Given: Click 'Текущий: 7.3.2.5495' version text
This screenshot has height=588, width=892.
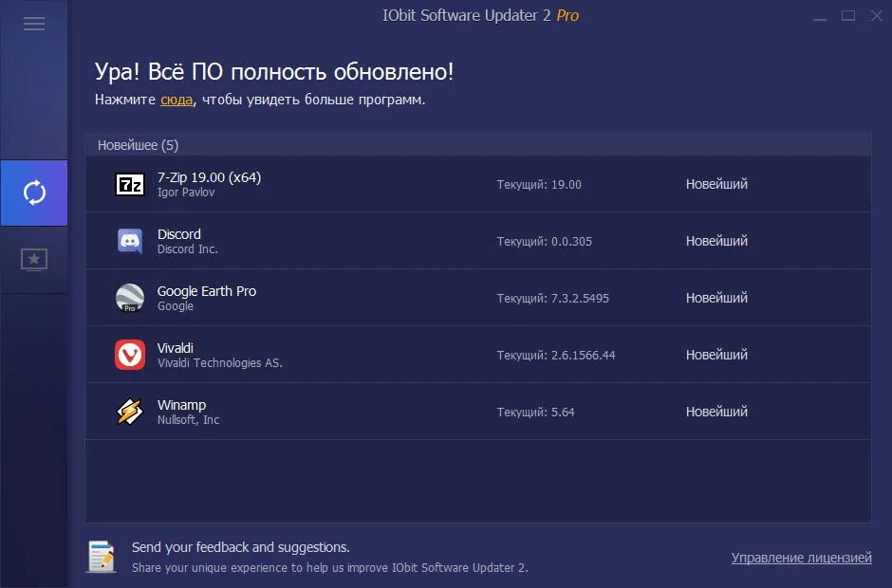Looking at the screenshot, I should click(x=553, y=299).
